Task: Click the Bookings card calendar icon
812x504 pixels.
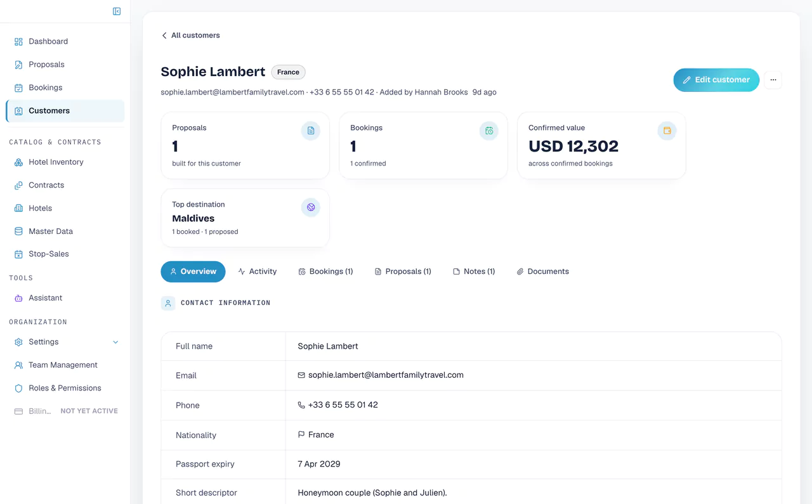Action: coord(489,131)
